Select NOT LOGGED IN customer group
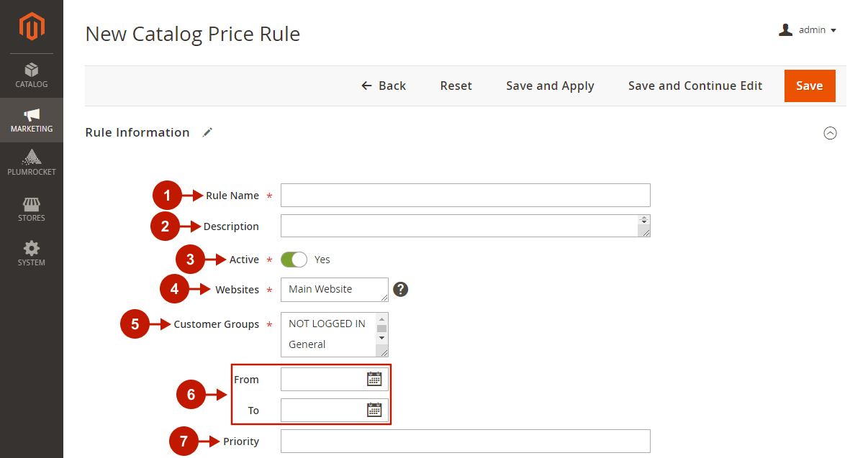 (x=327, y=324)
